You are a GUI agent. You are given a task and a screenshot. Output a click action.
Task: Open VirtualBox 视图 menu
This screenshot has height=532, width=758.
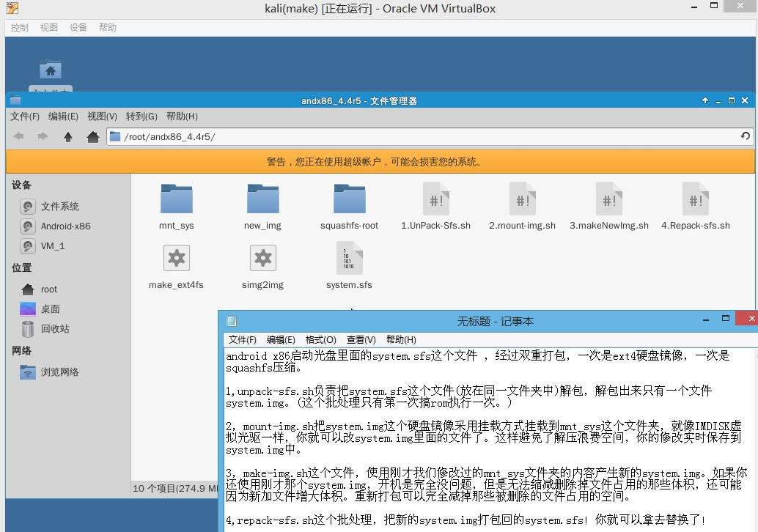point(49,28)
